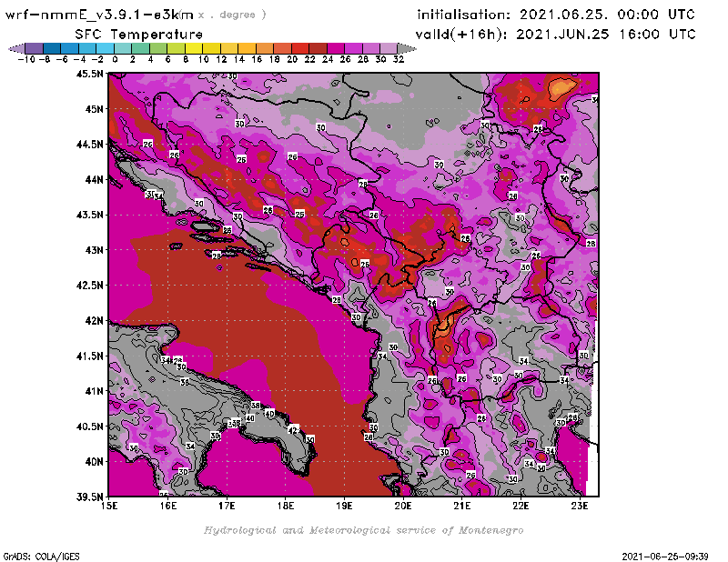
Task: Select the '43.5N' latitude axis label
Action: [89, 215]
